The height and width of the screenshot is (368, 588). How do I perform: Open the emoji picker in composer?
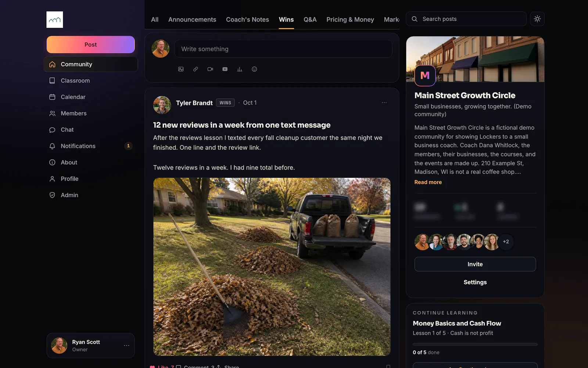tap(254, 69)
